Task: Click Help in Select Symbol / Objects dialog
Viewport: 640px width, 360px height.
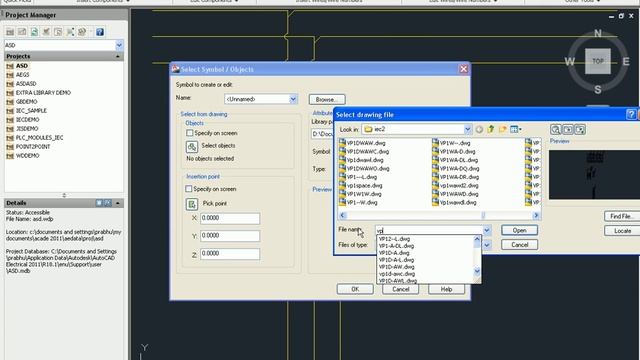Action: point(446,289)
